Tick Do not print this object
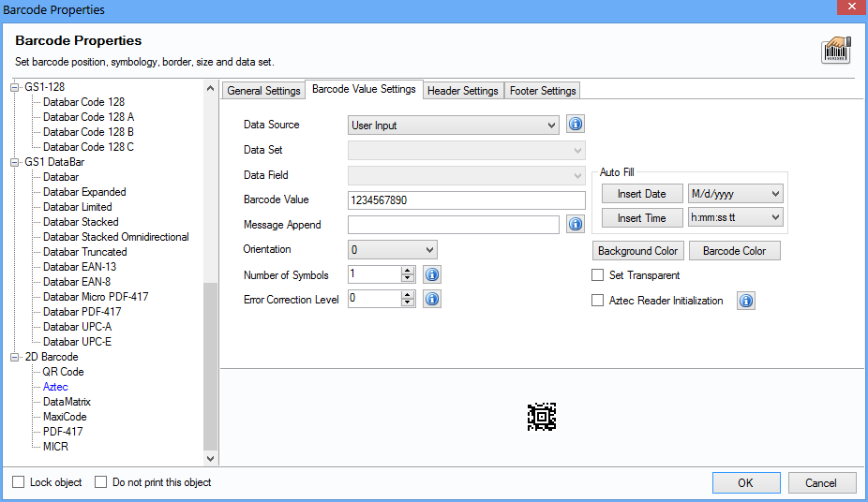 [x=101, y=482]
